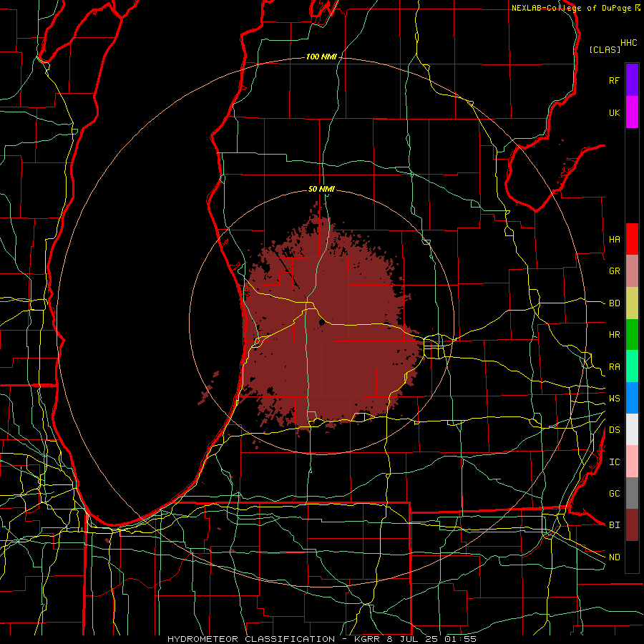The height and width of the screenshot is (644, 644).
Task: Click the "IC" legend label
Action: (614, 462)
